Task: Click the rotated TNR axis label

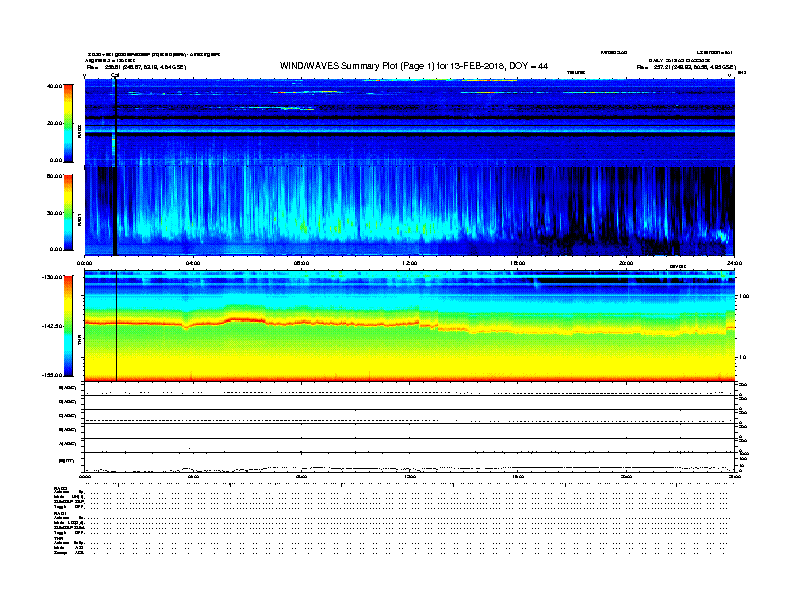Action: pyautogui.click(x=79, y=339)
